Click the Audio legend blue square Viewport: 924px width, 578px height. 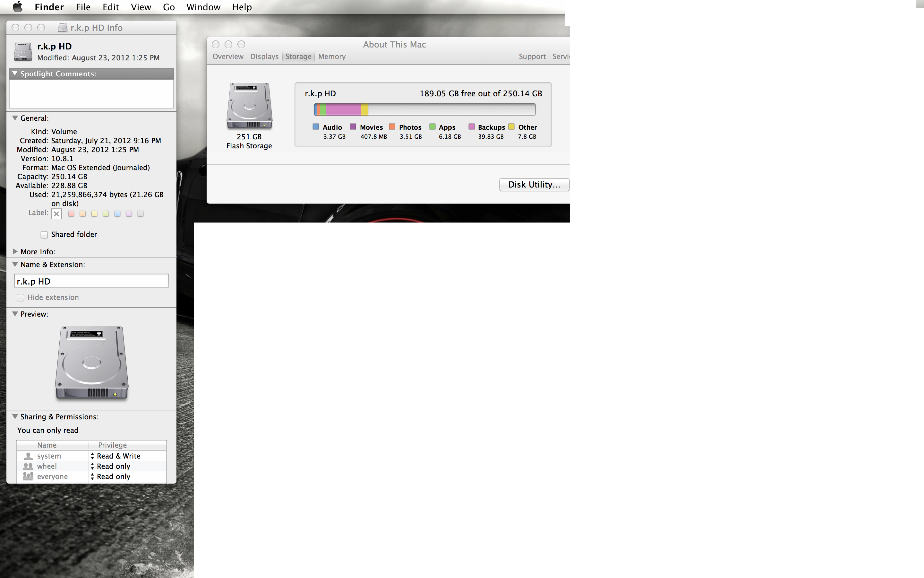(316, 127)
